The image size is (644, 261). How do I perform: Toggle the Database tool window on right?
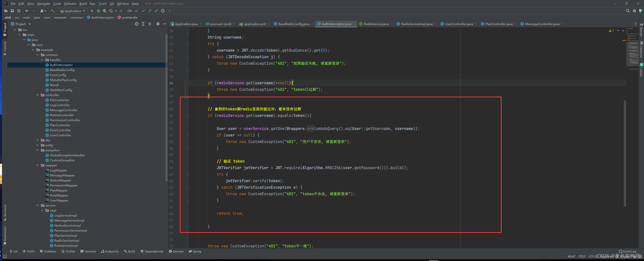(641, 50)
